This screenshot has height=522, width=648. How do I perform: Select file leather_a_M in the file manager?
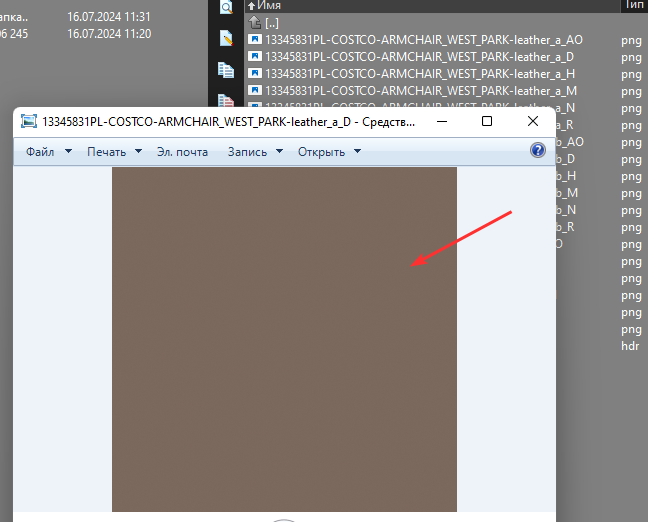421,91
